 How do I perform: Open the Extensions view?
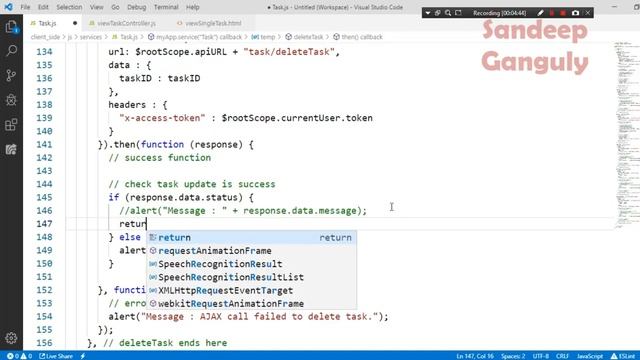point(11,124)
